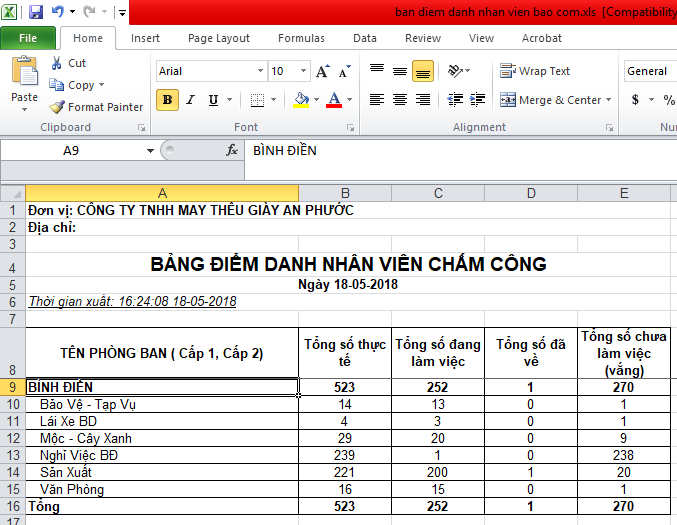This screenshot has height=525, width=677.
Task: Apply center horizontal text alignment
Action: [x=400, y=100]
